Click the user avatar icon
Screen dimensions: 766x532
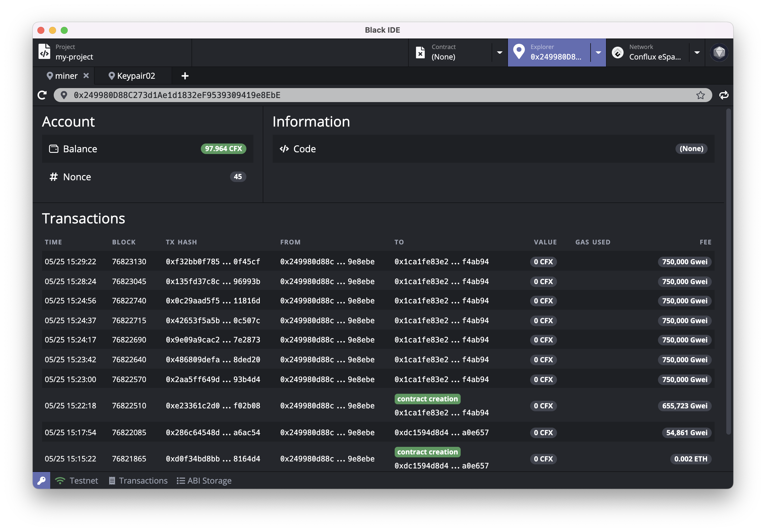click(x=719, y=53)
